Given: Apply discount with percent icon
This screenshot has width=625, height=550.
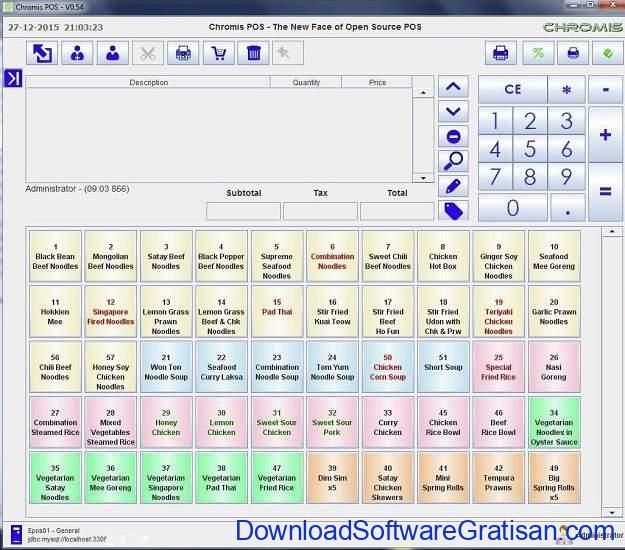Looking at the screenshot, I should 538,53.
